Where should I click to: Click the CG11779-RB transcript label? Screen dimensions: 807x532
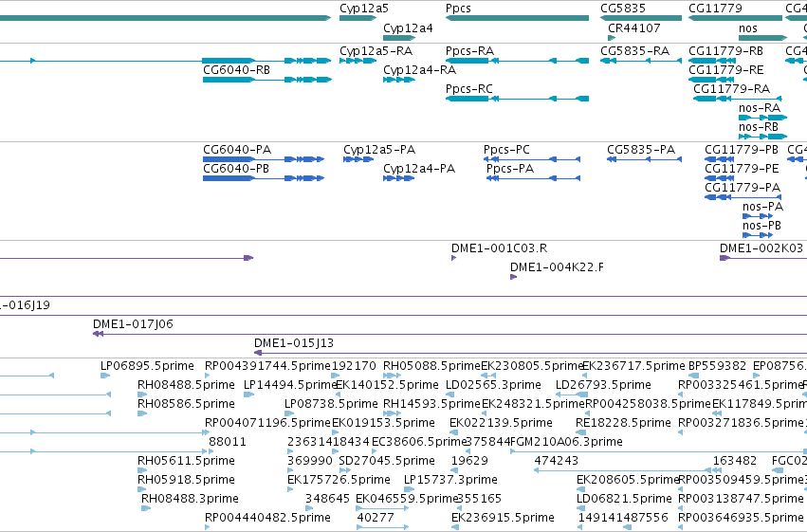(725, 51)
